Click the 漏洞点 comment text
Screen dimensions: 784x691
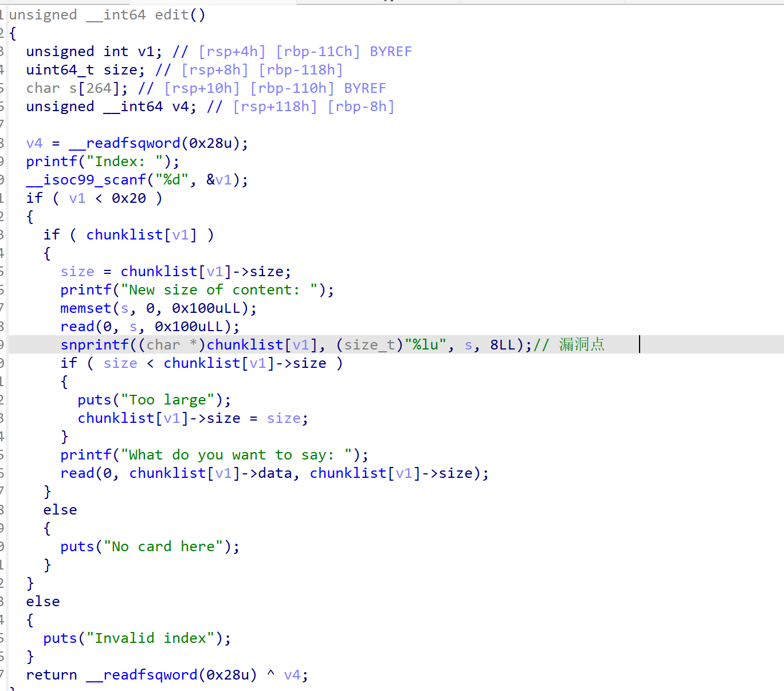click(582, 344)
